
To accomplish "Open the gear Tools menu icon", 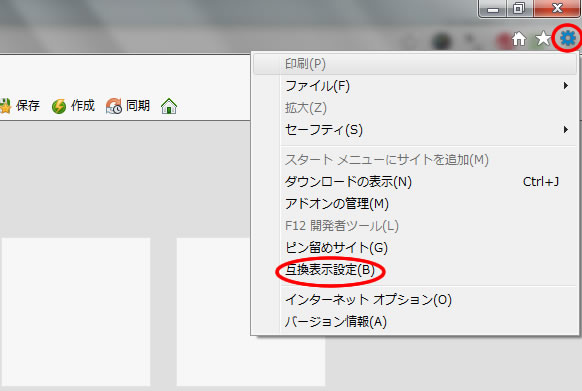I will pos(568,38).
